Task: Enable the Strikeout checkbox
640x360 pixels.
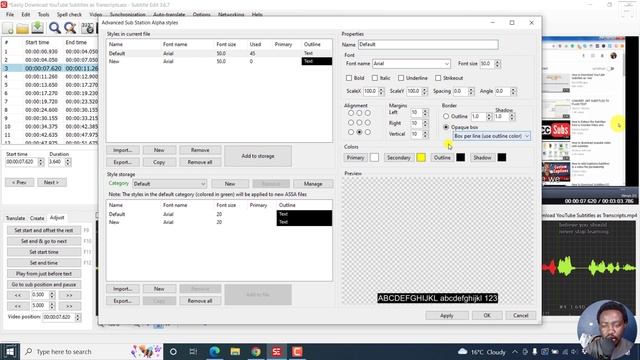Action: 438,78
